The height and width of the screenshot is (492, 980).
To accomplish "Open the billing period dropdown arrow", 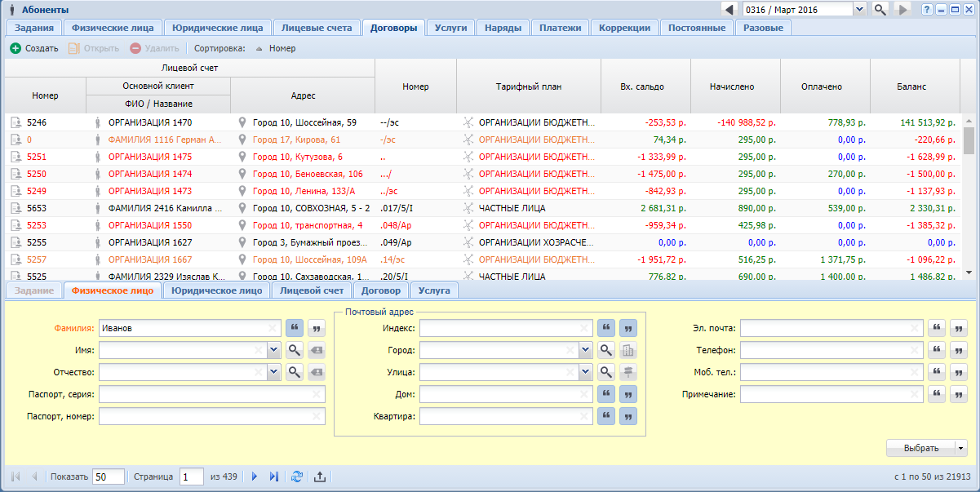I will point(859,10).
